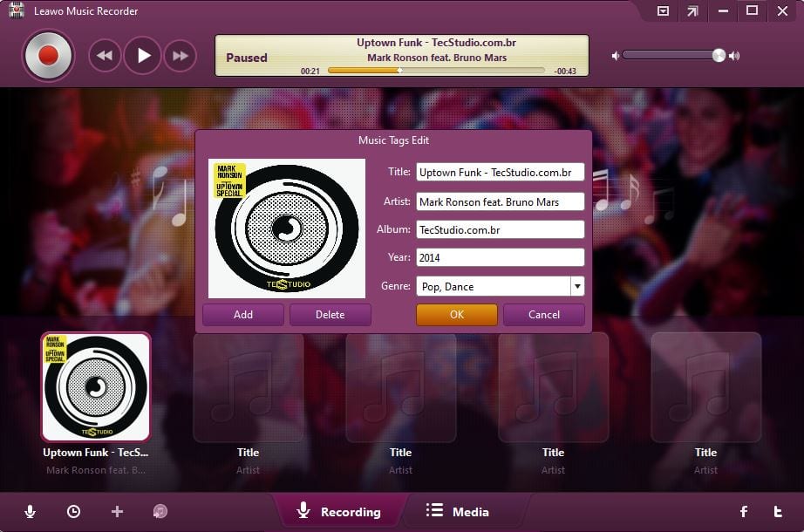804x532 pixels.
Task: Click the Album text field
Action: coord(500,229)
